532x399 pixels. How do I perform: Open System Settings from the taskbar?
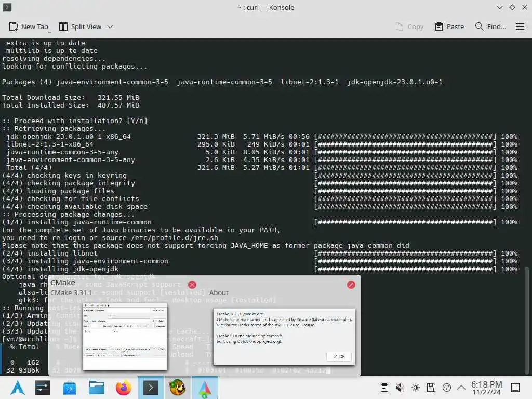point(43,388)
